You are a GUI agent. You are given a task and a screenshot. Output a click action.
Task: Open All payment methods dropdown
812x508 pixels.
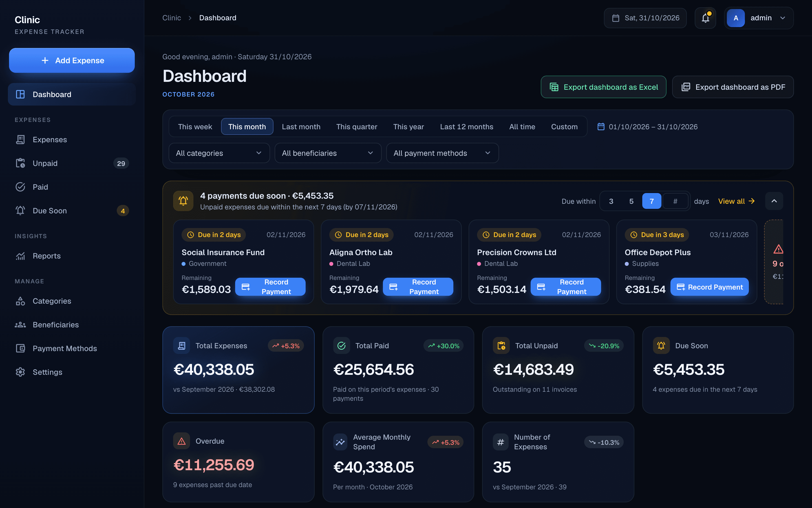click(442, 153)
